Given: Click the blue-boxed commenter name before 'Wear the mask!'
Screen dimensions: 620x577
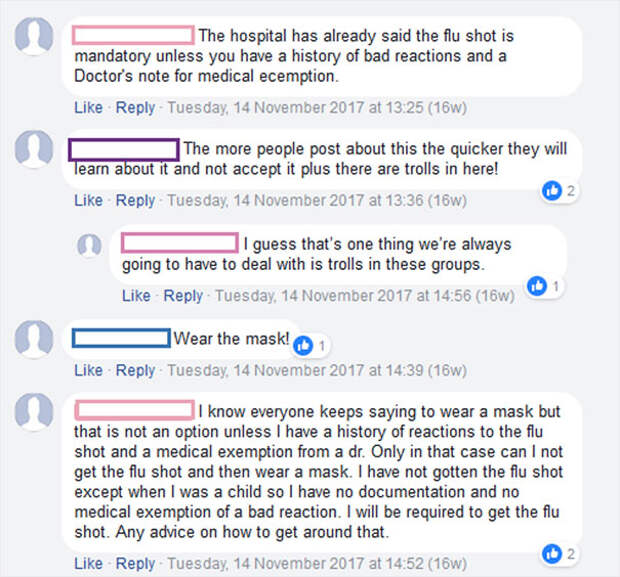Looking at the screenshot, I should tap(121, 338).
